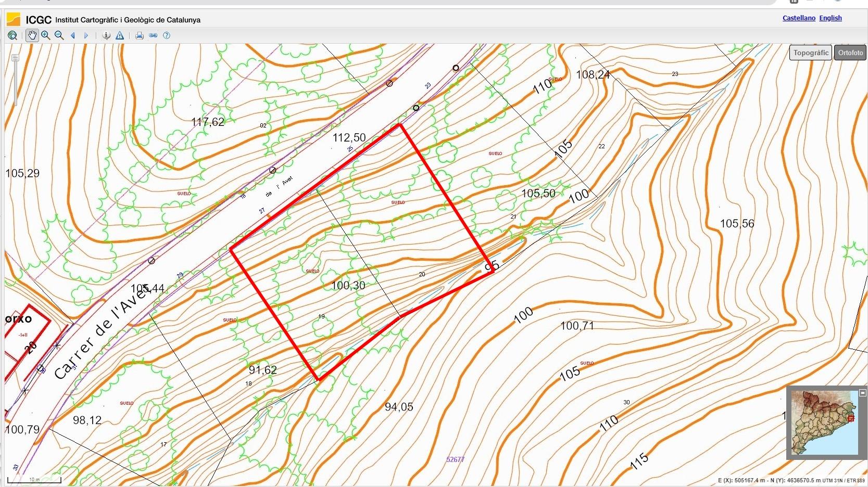This screenshot has width=868, height=487.
Task: Click the 105,50 elevation label
Action: 538,193
